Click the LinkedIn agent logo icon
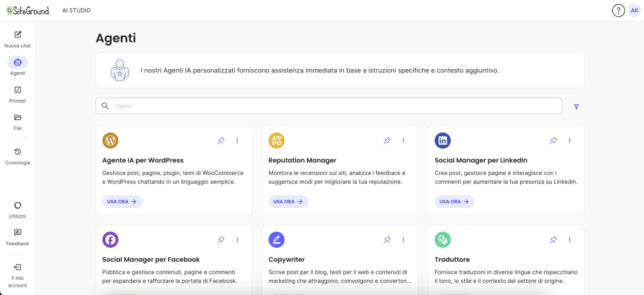Viewport: 644px width, 295px height. point(443,140)
